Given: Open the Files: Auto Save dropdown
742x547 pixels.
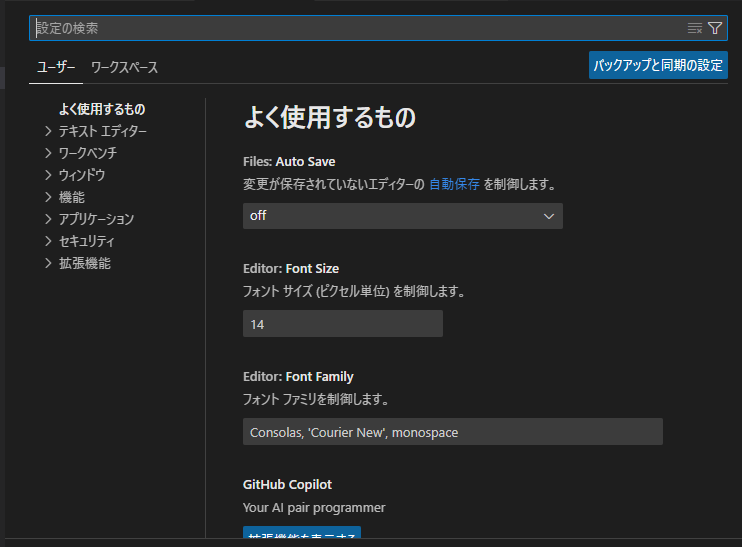Looking at the screenshot, I should coord(402,216).
